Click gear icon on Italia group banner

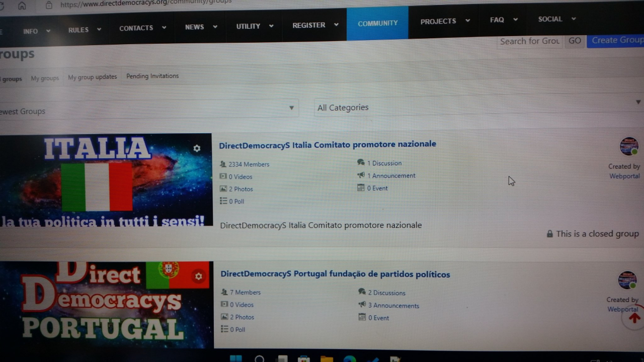(197, 148)
